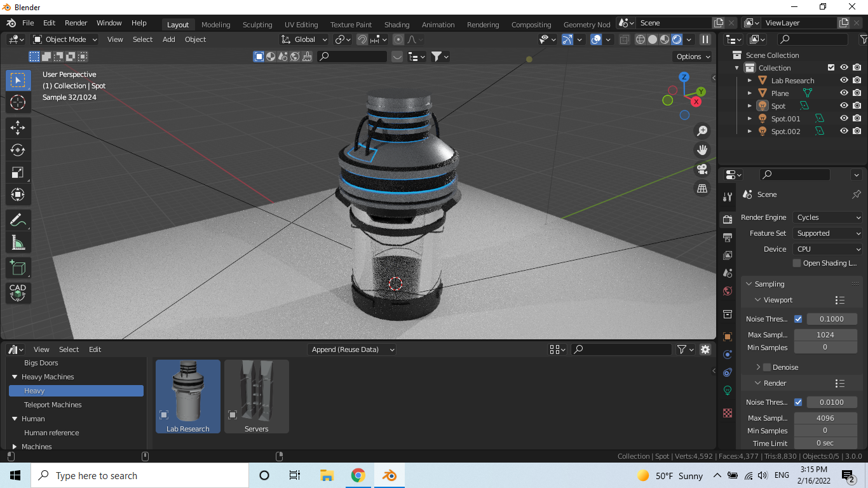Open the viewport Add menu

tap(168, 39)
